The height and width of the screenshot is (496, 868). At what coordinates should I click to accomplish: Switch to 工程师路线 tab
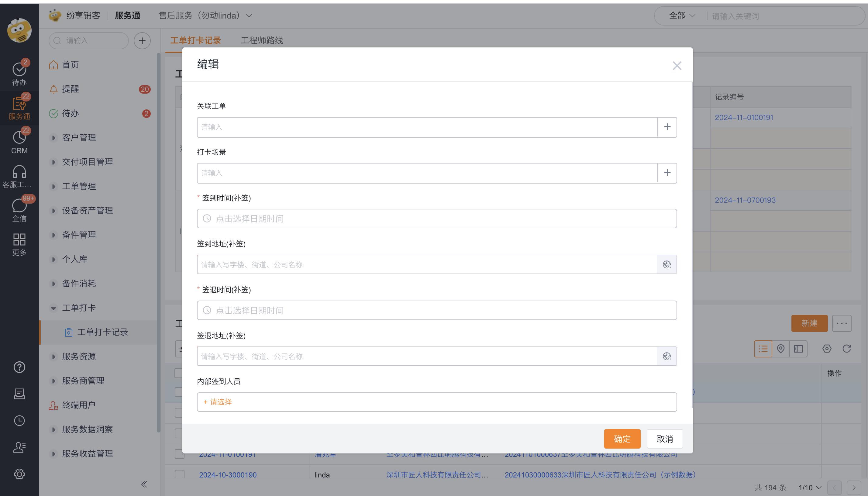click(262, 40)
